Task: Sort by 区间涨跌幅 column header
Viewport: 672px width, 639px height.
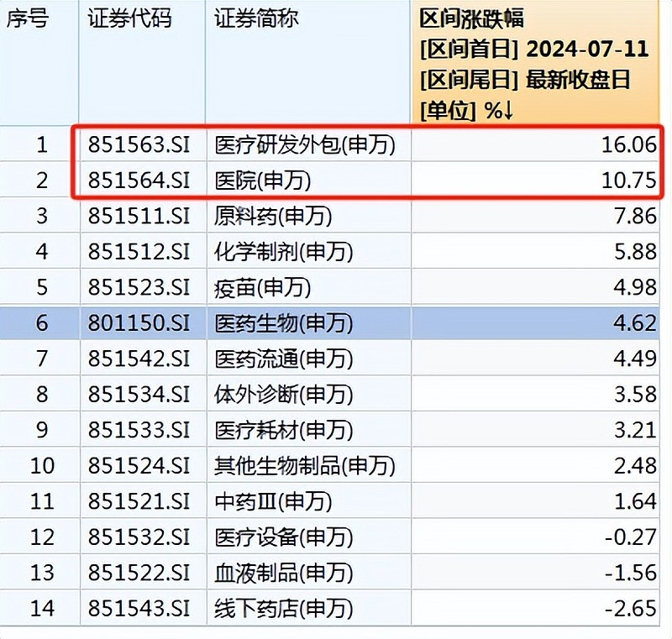Action: pyautogui.click(x=534, y=65)
